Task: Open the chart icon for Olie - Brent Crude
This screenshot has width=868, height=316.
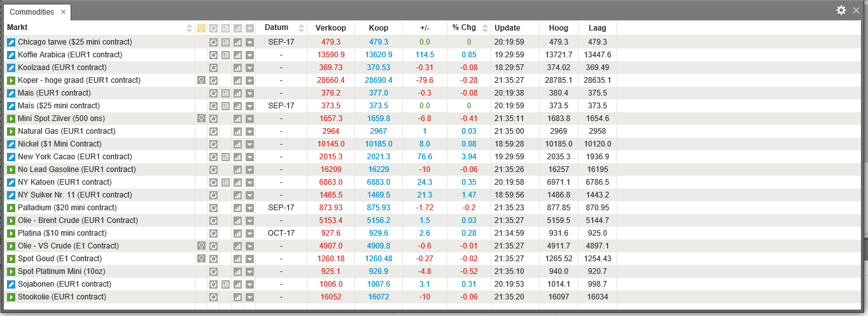Action: pos(237,220)
